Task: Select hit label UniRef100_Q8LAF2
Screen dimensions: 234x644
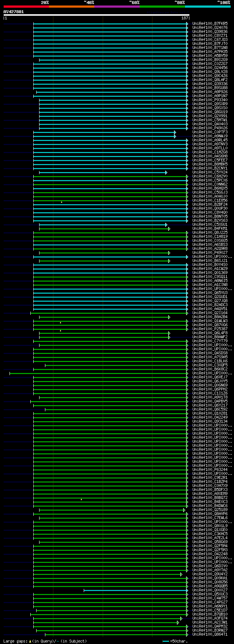Action: click(210, 80)
